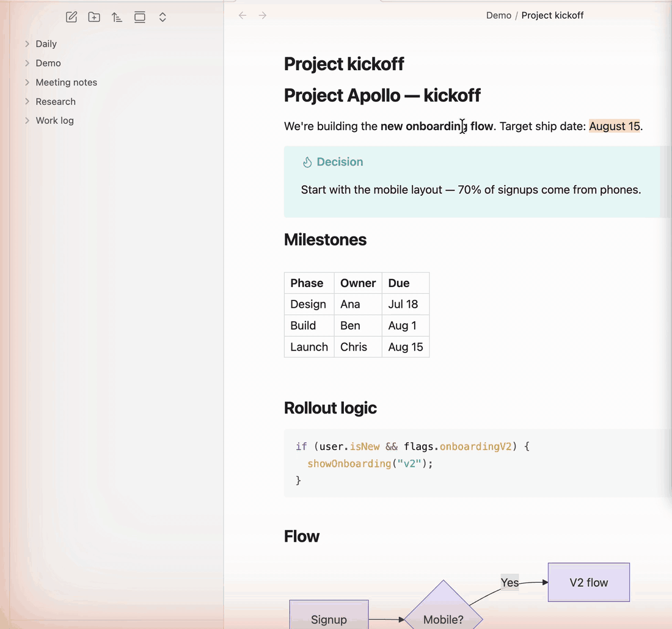Select the Demo folder name
The image size is (672, 629).
48,63
